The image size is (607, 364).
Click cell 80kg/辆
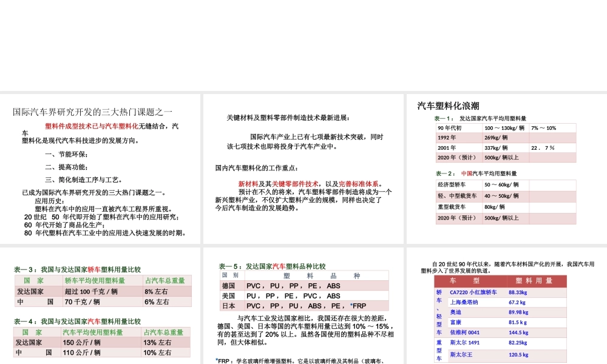506,207
